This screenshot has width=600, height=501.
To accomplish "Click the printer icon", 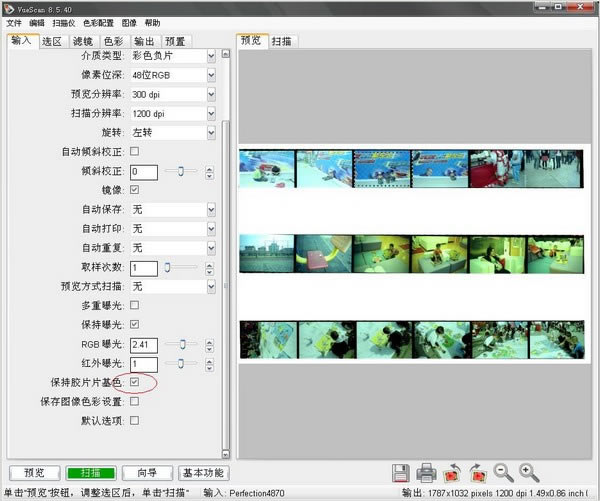I will [x=426, y=473].
